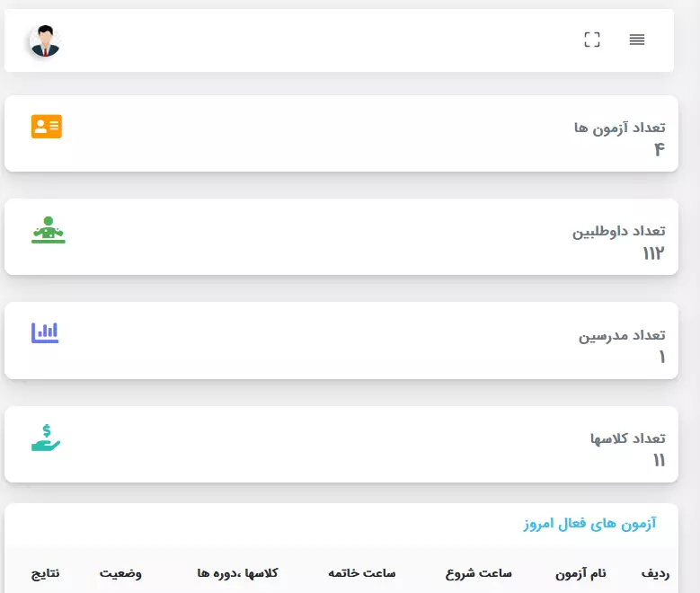Sort by ساعت شروع column header

[x=479, y=573]
